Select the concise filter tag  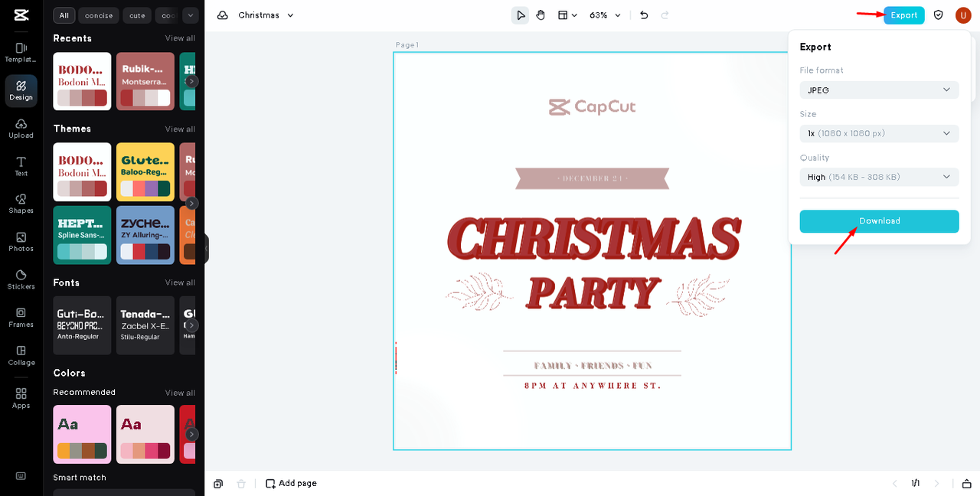pos(99,15)
